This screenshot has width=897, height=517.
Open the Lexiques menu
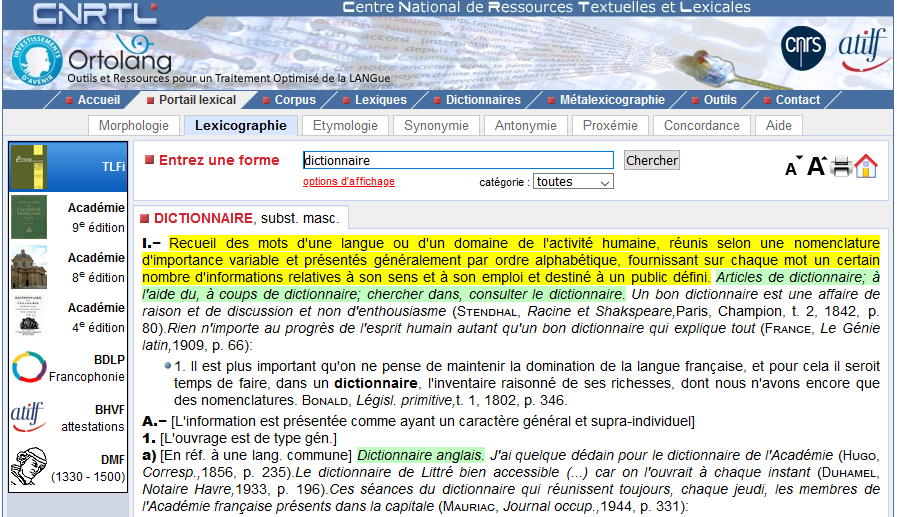(375, 100)
